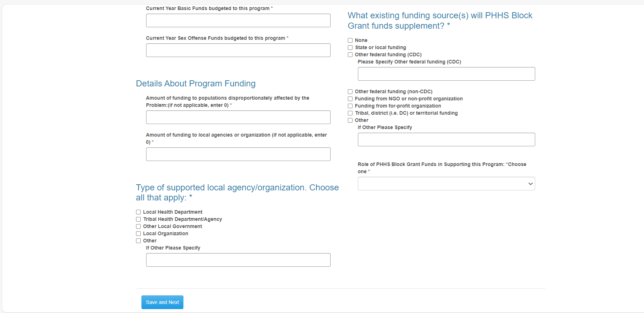644x313 pixels.
Task: Check the None funding source checkbox
Action: (x=350, y=41)
